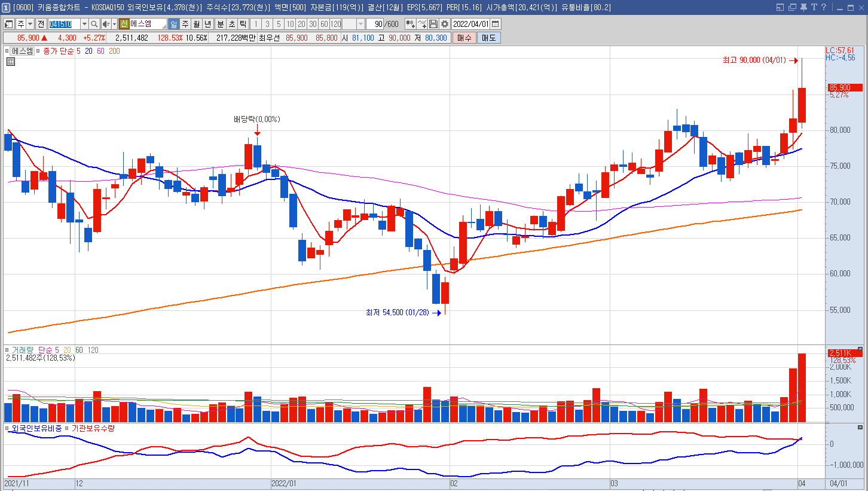Click the 최우선 label in quote bar
This screenshot has width=868, height=491.
pos(270,38)
